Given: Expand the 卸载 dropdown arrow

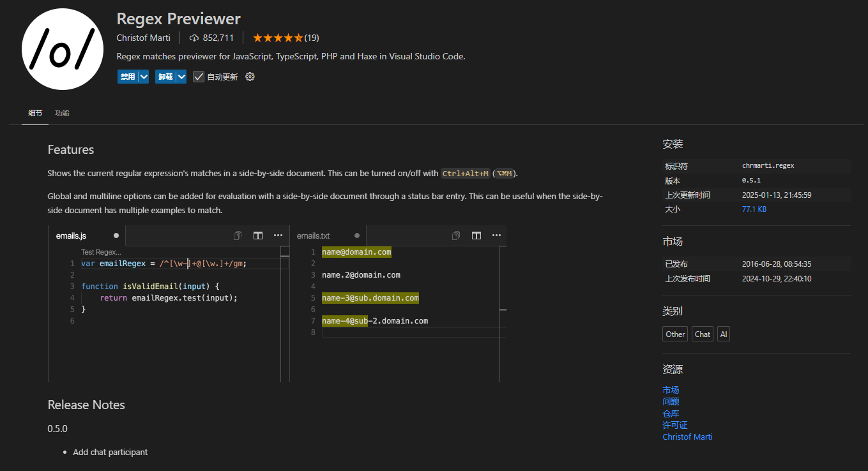Looking at the screenshot, I should pyautogui.click(x=181, y=77).
